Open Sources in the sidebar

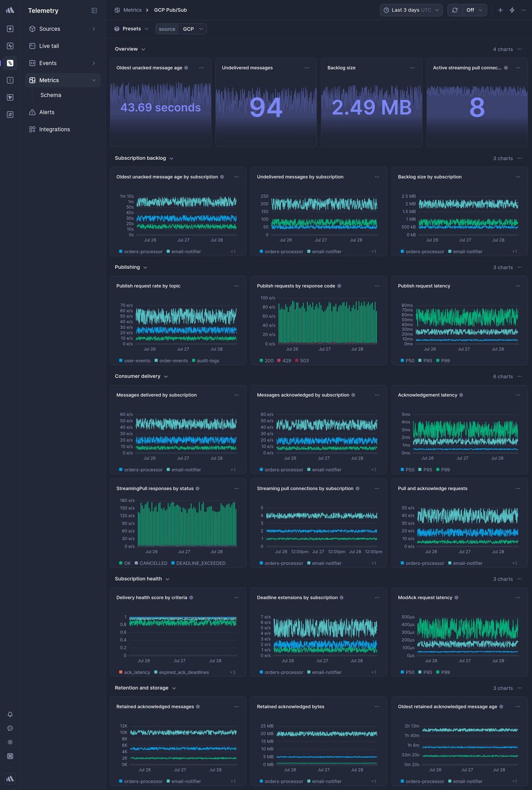(x=63, y=29)
